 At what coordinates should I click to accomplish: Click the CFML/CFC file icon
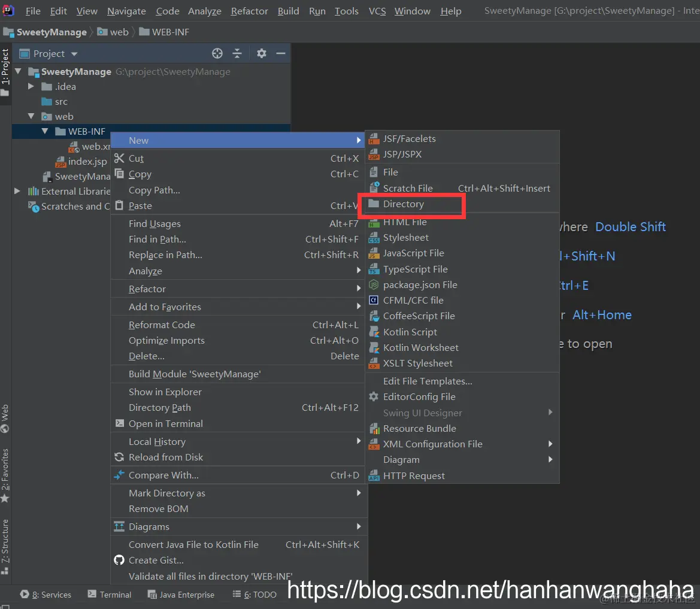(374, 300)
